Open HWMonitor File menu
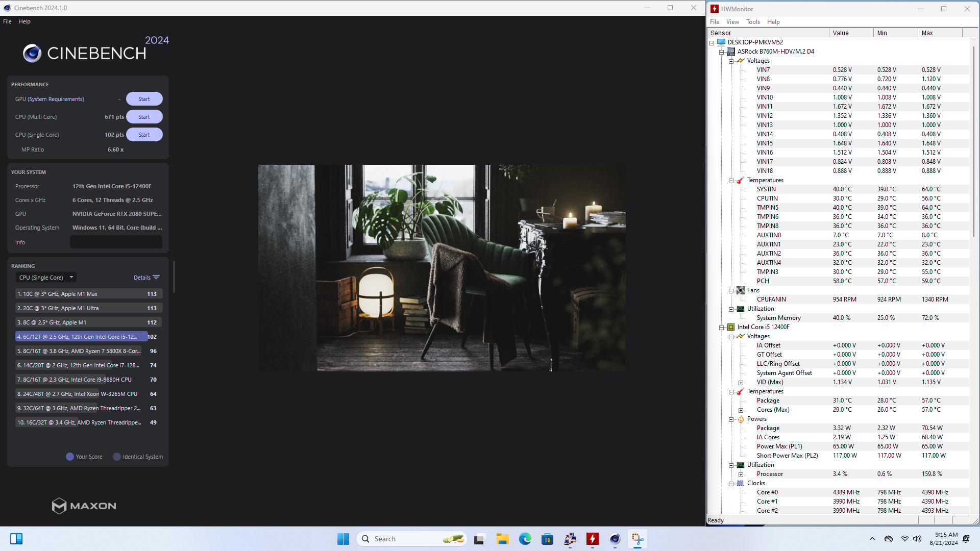This screenshot has width=980, height=551. 715,22
